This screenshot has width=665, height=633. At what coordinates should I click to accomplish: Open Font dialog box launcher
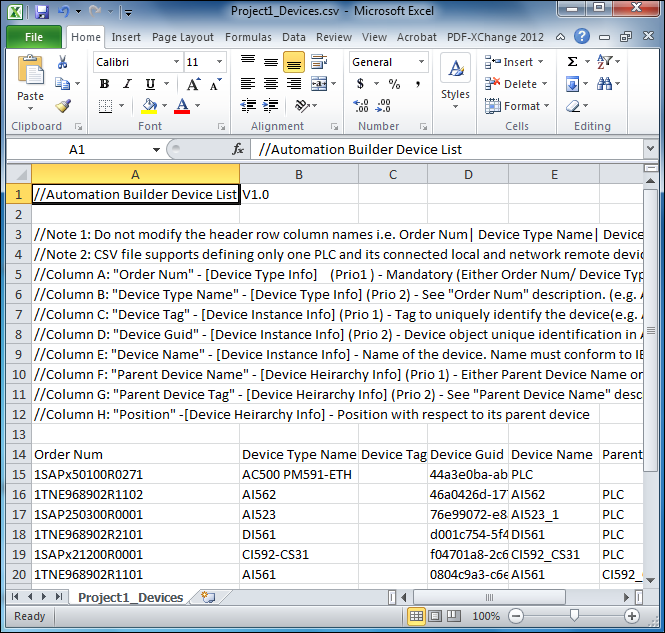pyautogui.click(x=221, y=126)
